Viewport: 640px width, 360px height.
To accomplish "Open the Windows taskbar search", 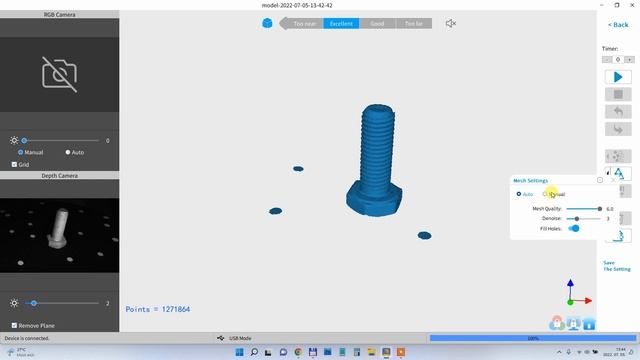I will pos(254,352).
